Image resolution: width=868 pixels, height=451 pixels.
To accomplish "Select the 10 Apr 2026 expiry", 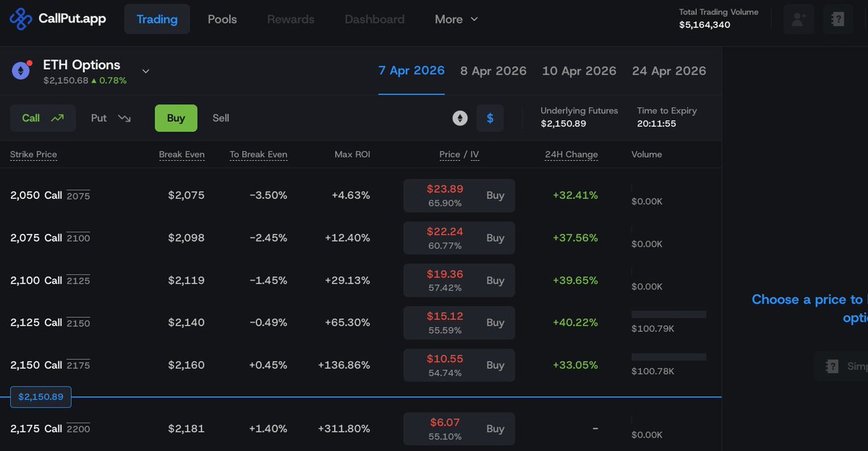I will pyautogui.click(x=579, y=71).
